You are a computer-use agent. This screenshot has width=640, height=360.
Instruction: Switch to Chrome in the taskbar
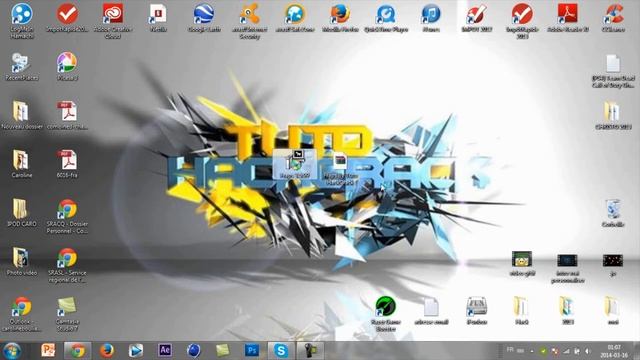tap(78, 351)
